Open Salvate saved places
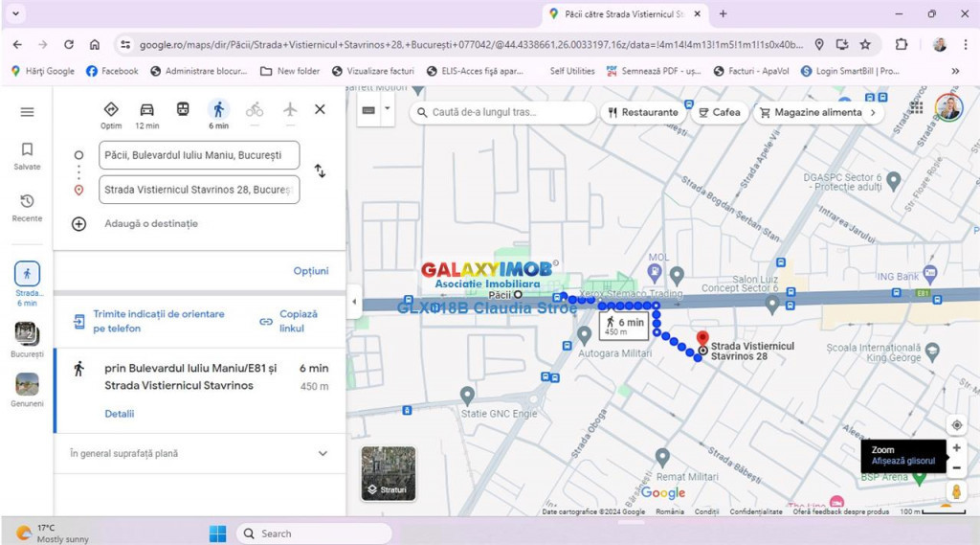This screenshot has height=545, width=980. (x=27, y=155)
